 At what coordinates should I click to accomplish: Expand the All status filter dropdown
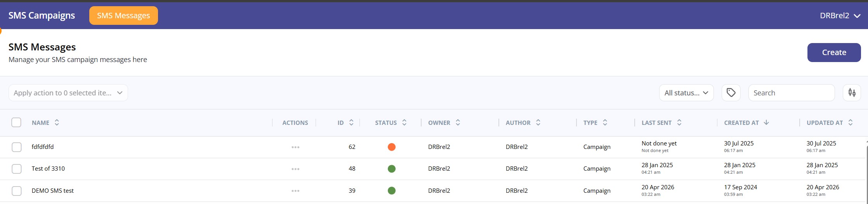tap(686, 93)
